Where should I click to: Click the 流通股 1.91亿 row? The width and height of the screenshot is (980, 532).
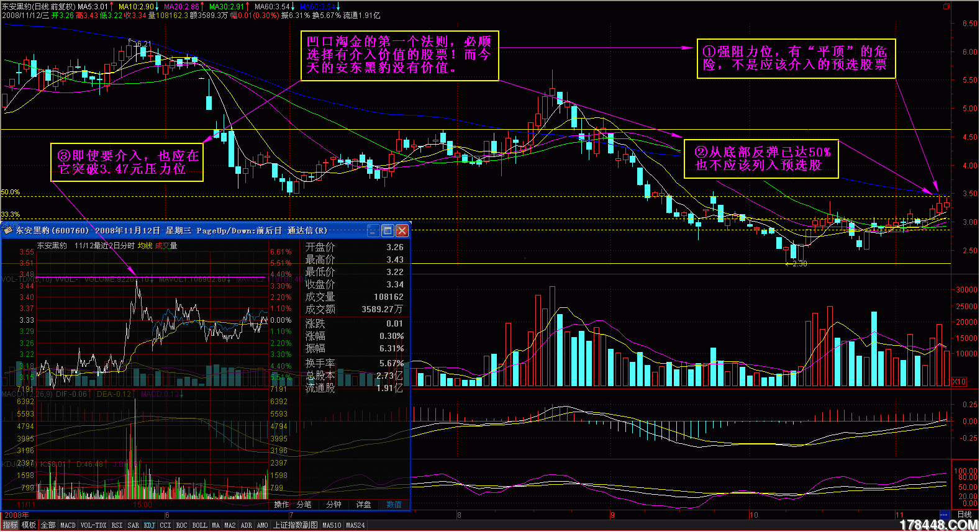[354, 388]
